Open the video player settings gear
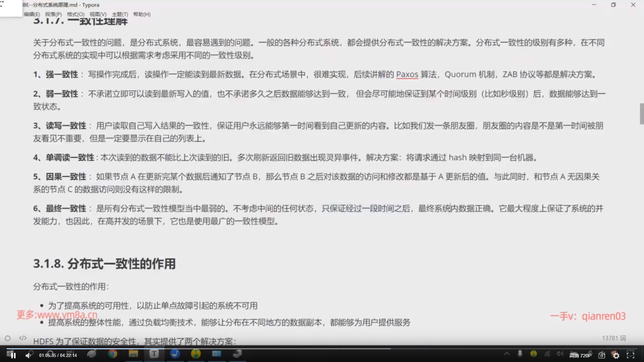Viewport: 644px width, 362px height. [x=616, y=355]
